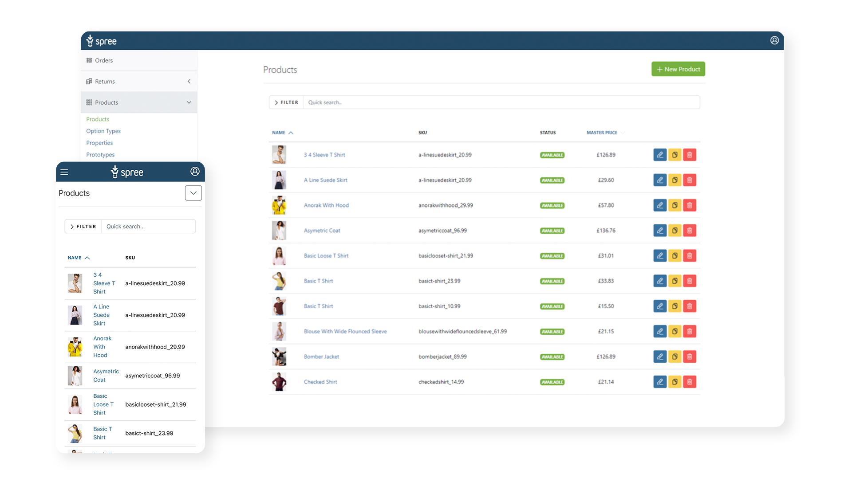Open the user account icon in the header
Screen dimensions: 868x478
(x=774, y=40)
